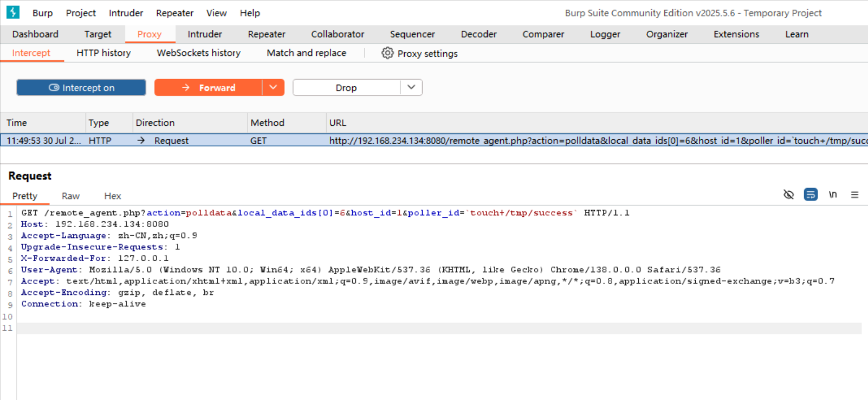The width and height of the screenshot is (868, 400).
Task: Open the Decoder tab
Action: coord(479,34)
